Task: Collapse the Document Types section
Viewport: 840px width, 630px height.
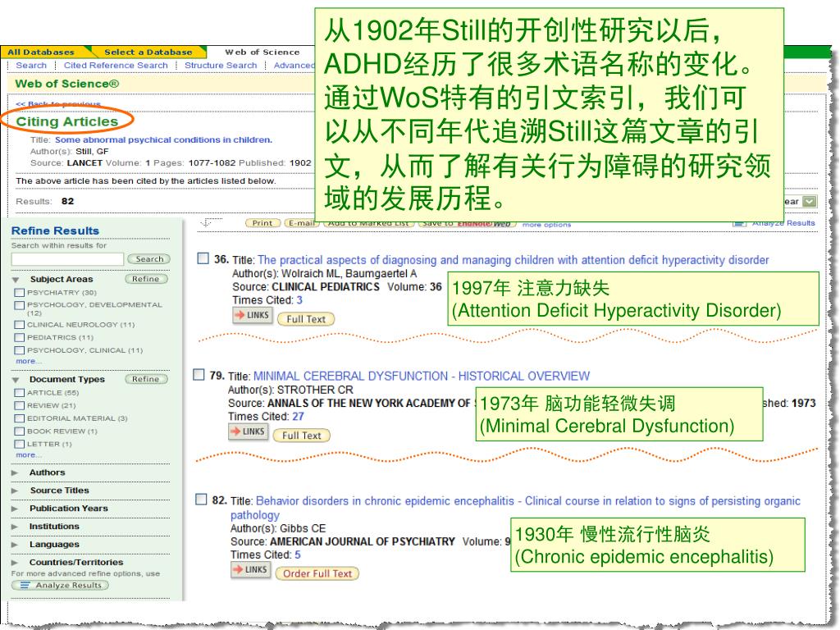Action: (16, 380)
